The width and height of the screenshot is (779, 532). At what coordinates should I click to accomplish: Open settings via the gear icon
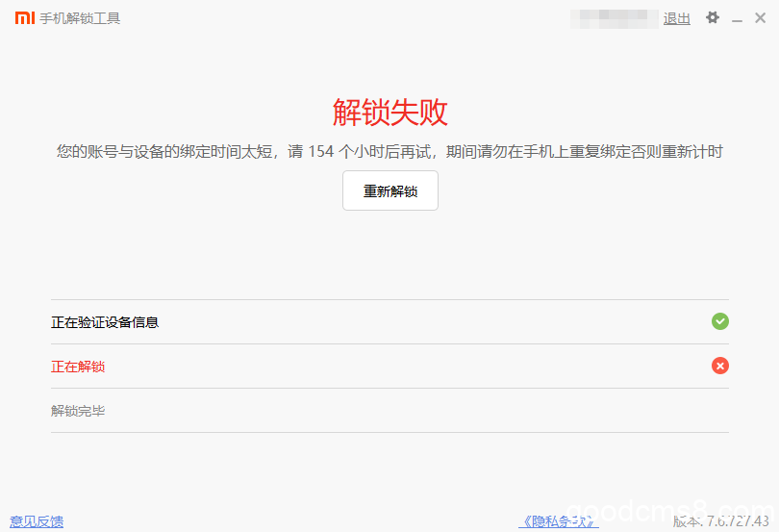click(x=713, y=18)
